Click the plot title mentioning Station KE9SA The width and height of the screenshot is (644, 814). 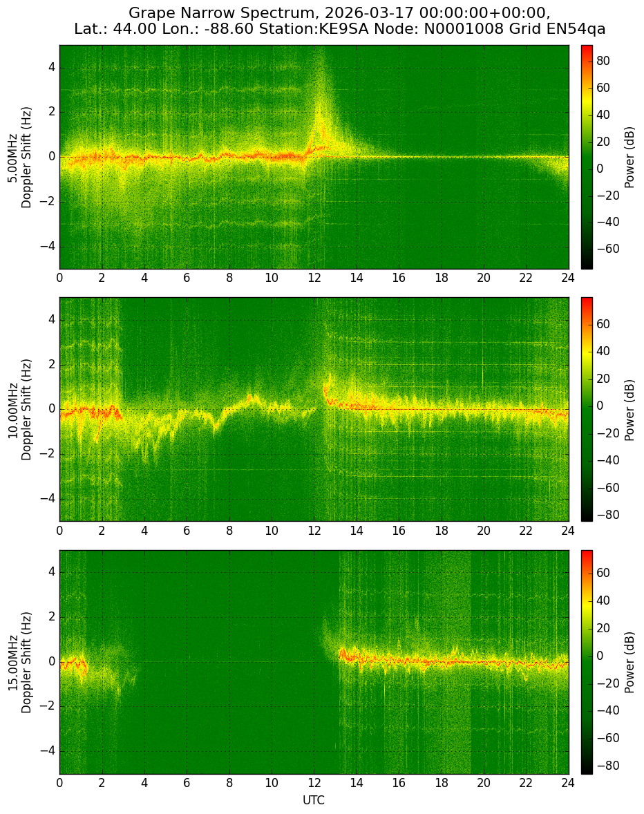[x=340, y=20]
